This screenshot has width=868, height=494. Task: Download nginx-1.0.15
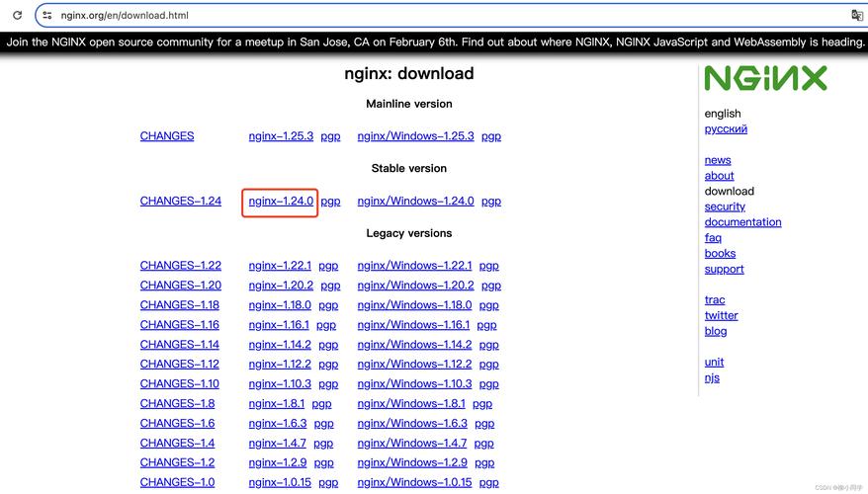pos(280,482)
